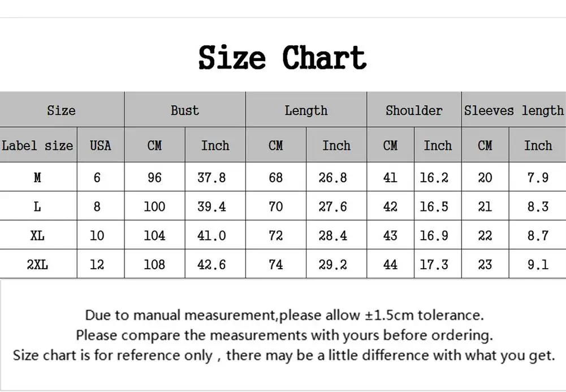Select the XL label size cell

coord(37,235)
